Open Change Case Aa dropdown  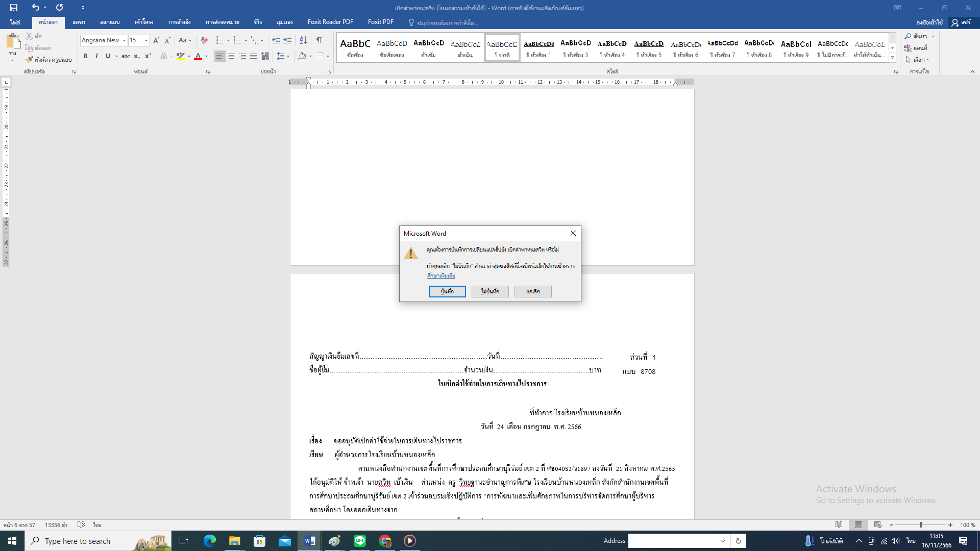[x=185, y=40]
